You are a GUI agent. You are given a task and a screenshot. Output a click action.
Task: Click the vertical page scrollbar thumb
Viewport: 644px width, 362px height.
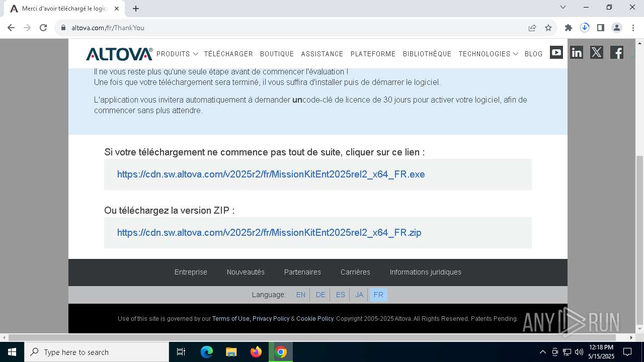point(639,240)
